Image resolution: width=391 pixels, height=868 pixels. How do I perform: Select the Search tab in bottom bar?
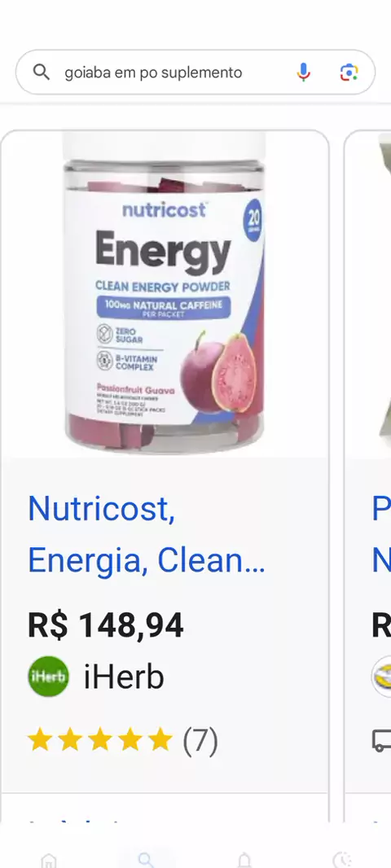click(x=146, y=860)
